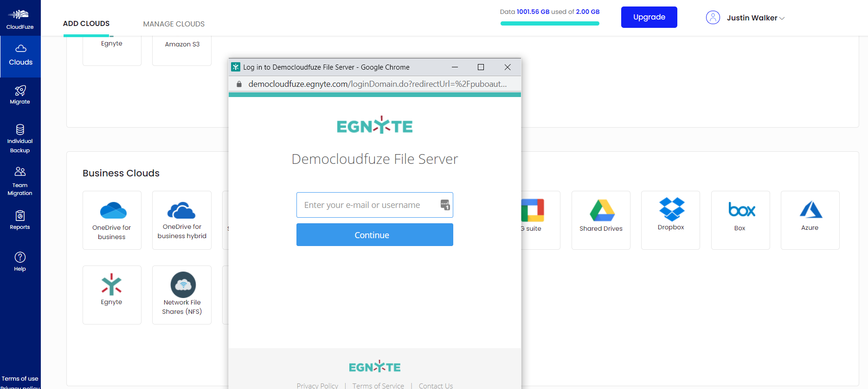This screenshot has width=868, height=389.
Task: Select the Shared Drives cloud card
Action: pos(601,220)
